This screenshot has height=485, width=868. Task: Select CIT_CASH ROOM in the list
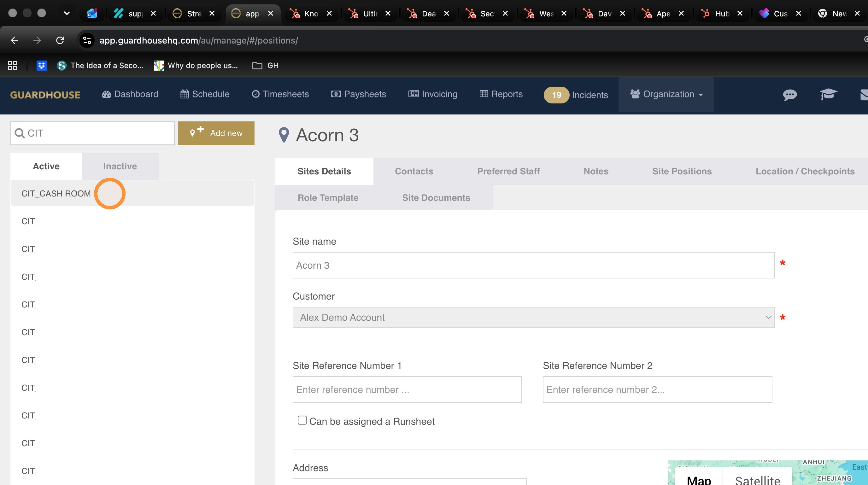[132, 193]
